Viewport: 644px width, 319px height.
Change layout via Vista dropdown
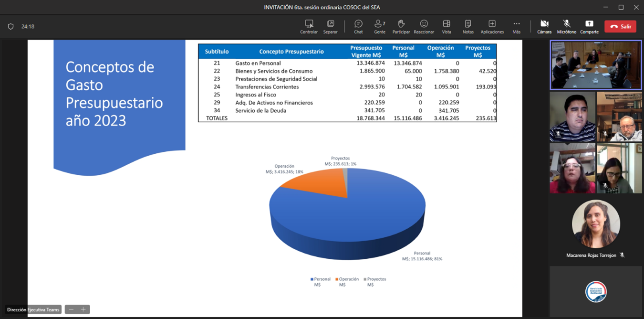447,26
